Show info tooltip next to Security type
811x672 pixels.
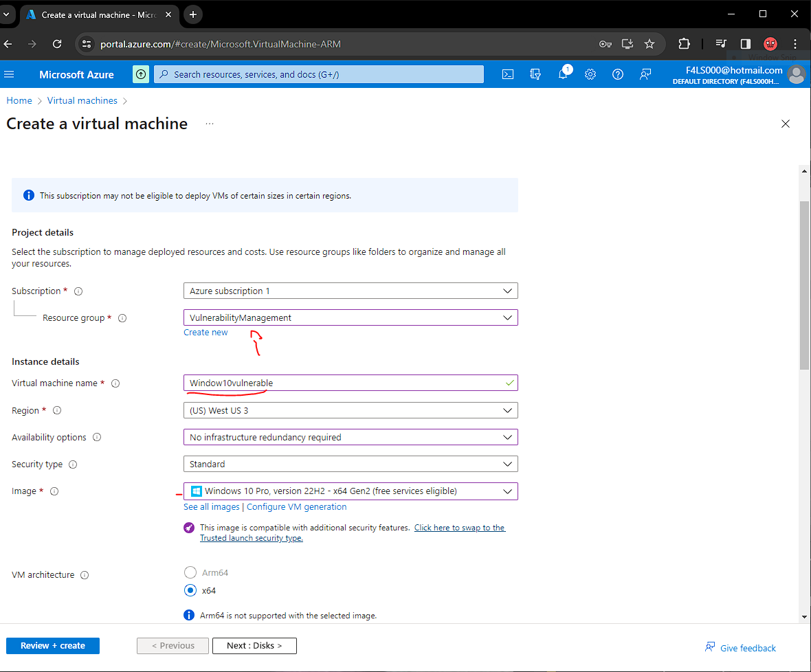73,464
